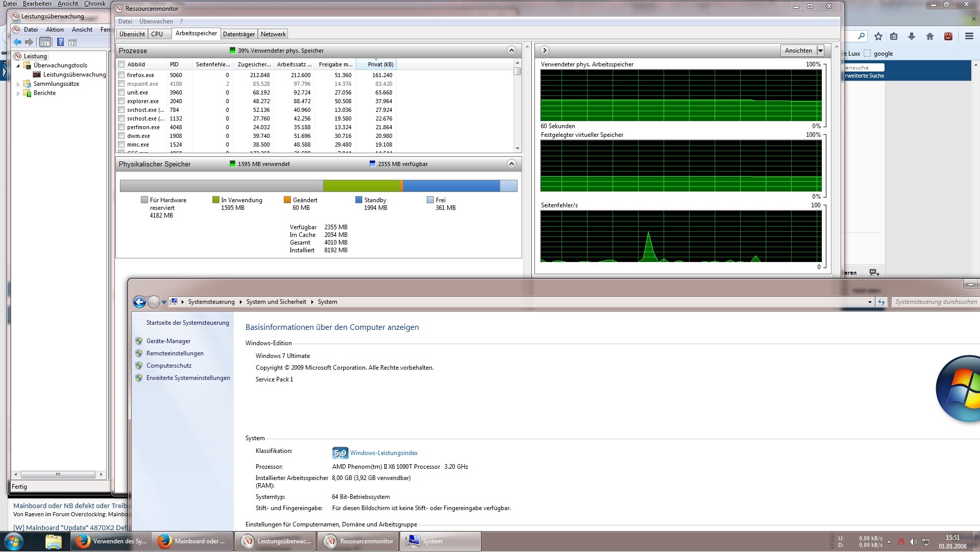The image size is (980, 552).
Task: Go to Firefox home page icon
Action: pyautogui.click(x=930, y=36)
